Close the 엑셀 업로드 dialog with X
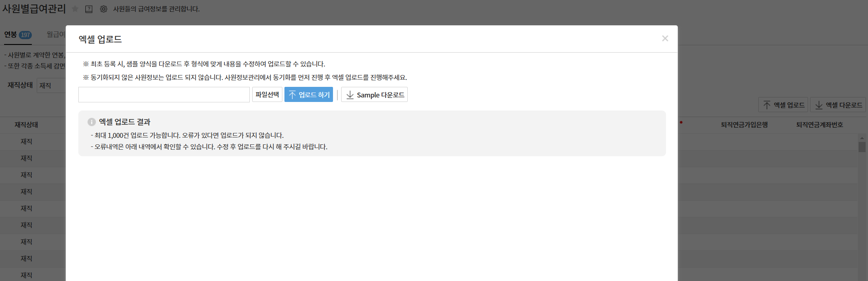Screen dimensions: 868x281 click(x=665, y=38)
